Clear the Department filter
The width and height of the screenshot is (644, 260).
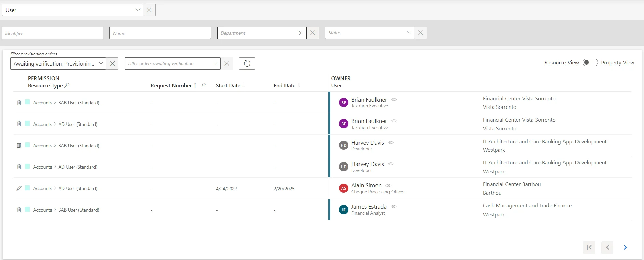313,33
